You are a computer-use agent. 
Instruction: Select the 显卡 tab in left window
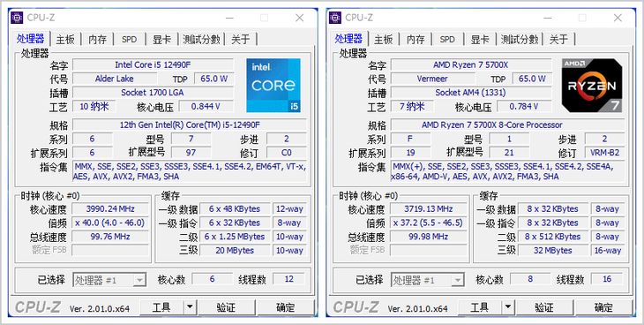click(x=161, y=40)
